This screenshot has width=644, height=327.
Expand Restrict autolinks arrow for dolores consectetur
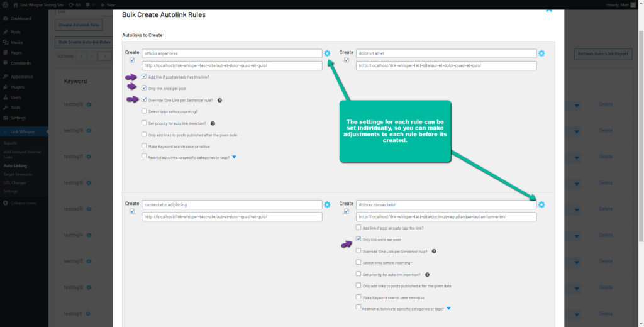[448, 308]
